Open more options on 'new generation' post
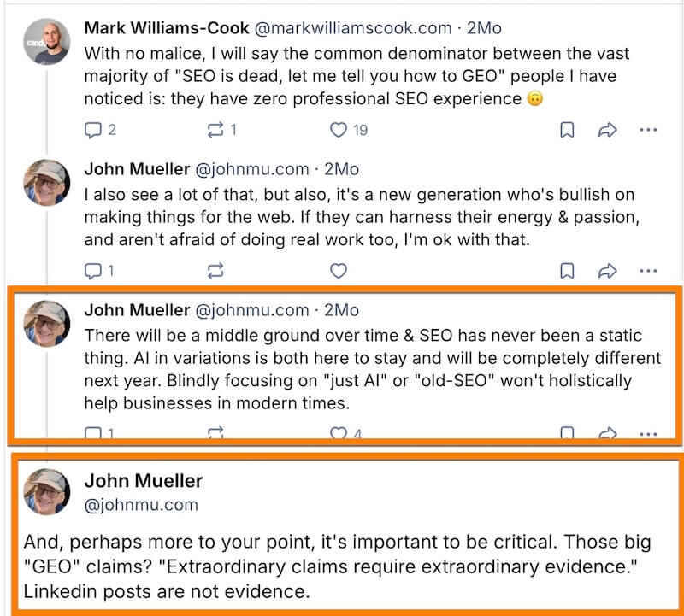The image size is (684, 616). point(648,271)
